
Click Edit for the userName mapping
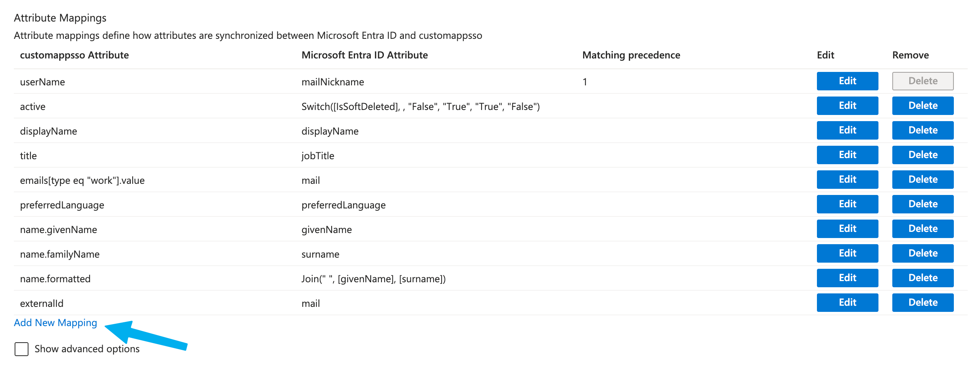click(x=847, y=81)
